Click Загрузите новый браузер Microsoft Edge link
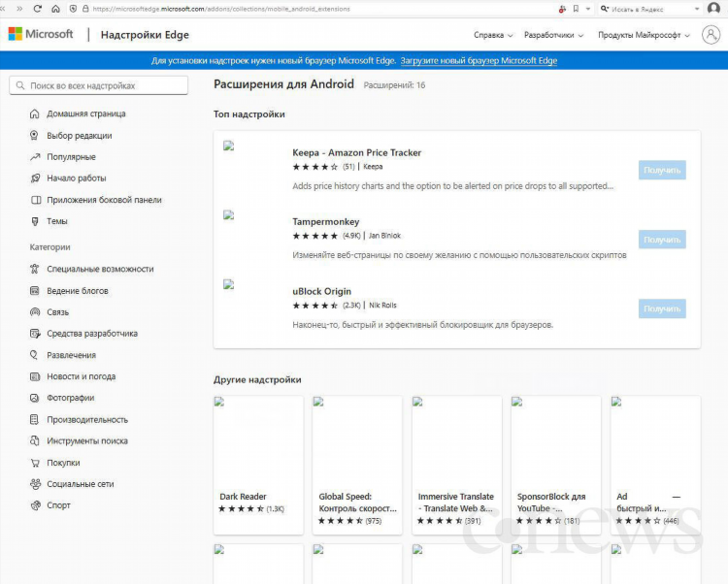728x584 pixels. (x=479, y=61)
